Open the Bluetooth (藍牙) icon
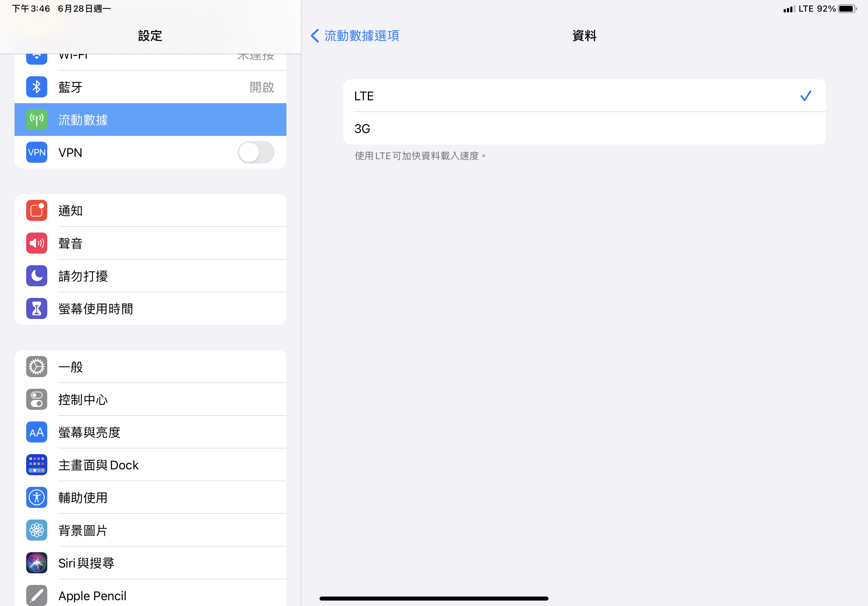This screenshot has width=868, height=606. 37,87
